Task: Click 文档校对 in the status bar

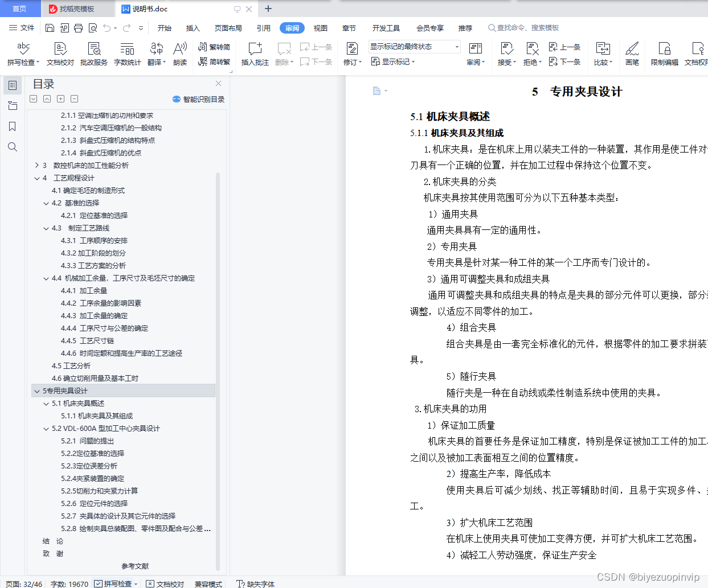Action: [165, 583]
